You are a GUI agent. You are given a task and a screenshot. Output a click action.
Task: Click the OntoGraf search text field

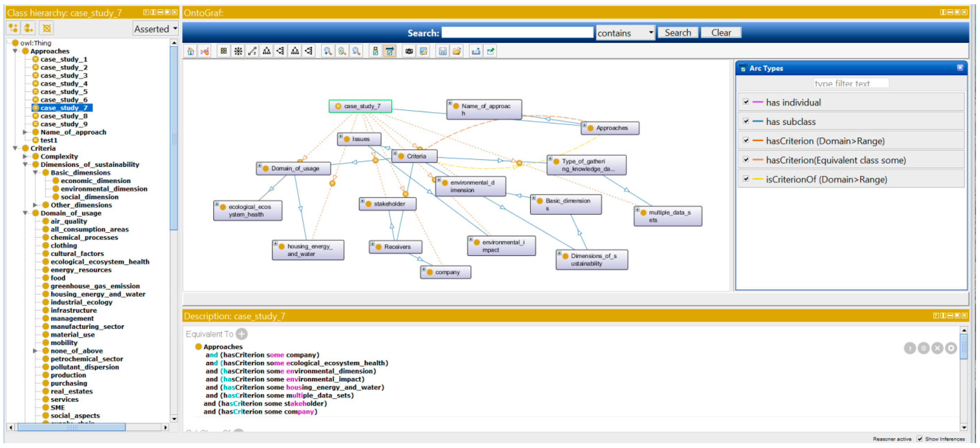[517, 33]
